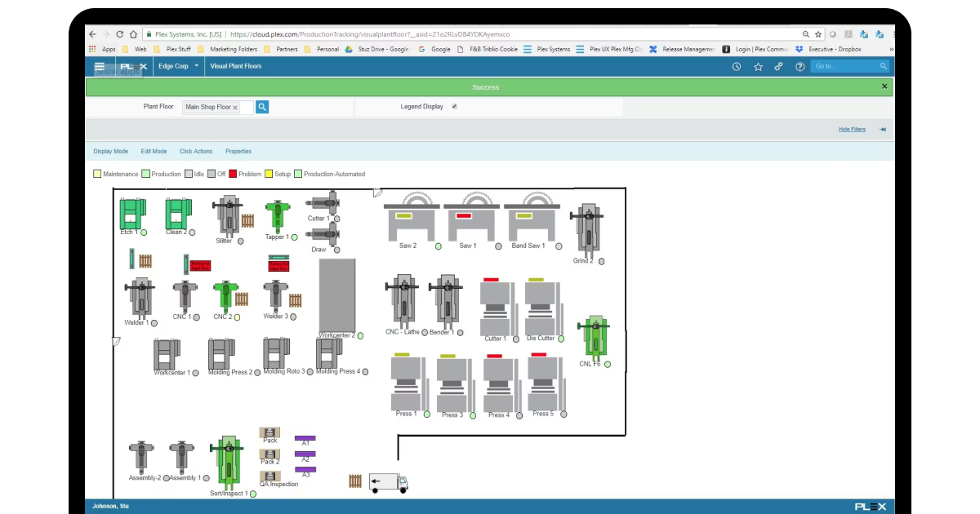Open the recent history clock icon
The height and width of the screenshot is (514, 980).
pyautogui.click(x=737, y=66)
